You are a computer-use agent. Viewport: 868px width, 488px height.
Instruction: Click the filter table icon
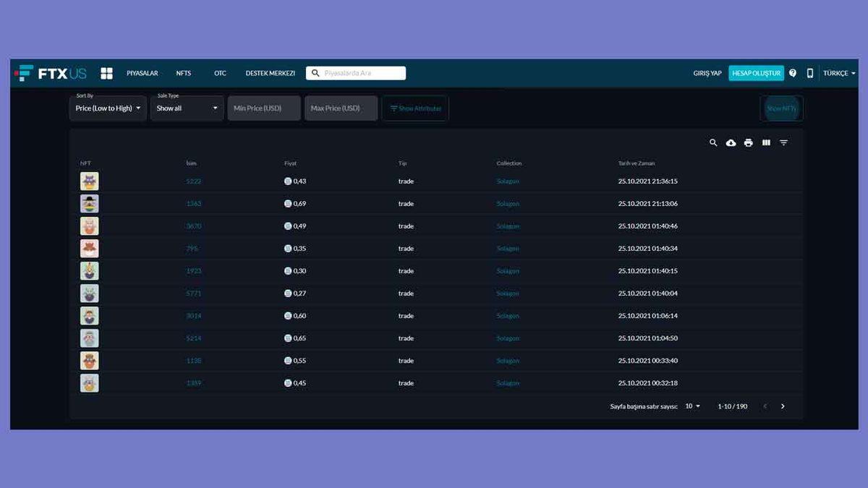coord(783,143)
